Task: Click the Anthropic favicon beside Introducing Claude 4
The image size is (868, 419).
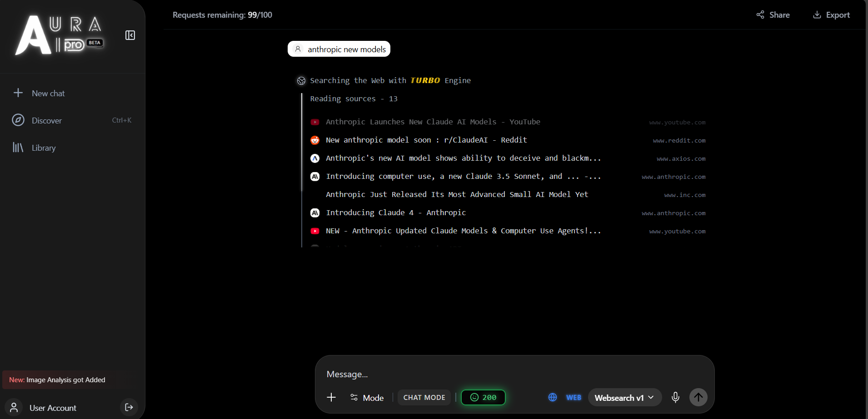Action: coord(315,213)
